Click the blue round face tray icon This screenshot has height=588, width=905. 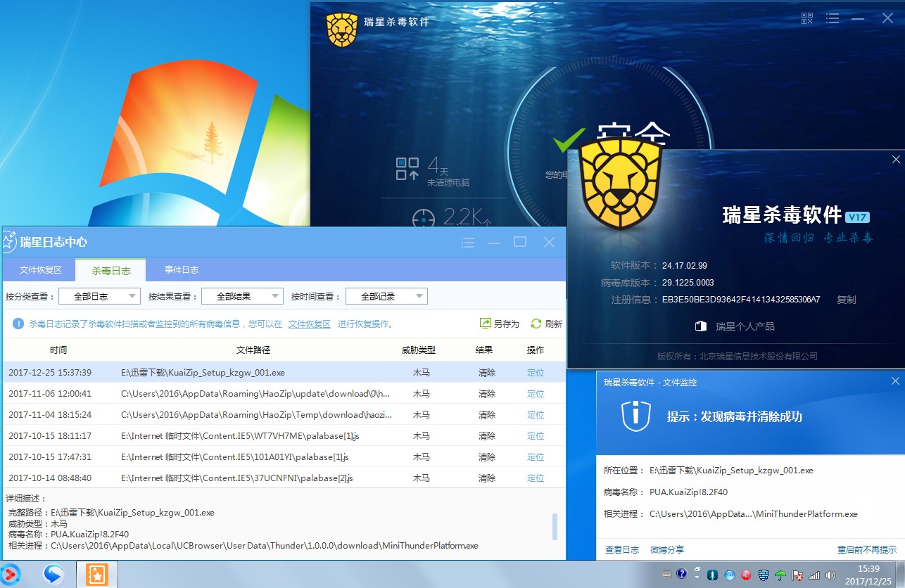[x=729, y=575]
